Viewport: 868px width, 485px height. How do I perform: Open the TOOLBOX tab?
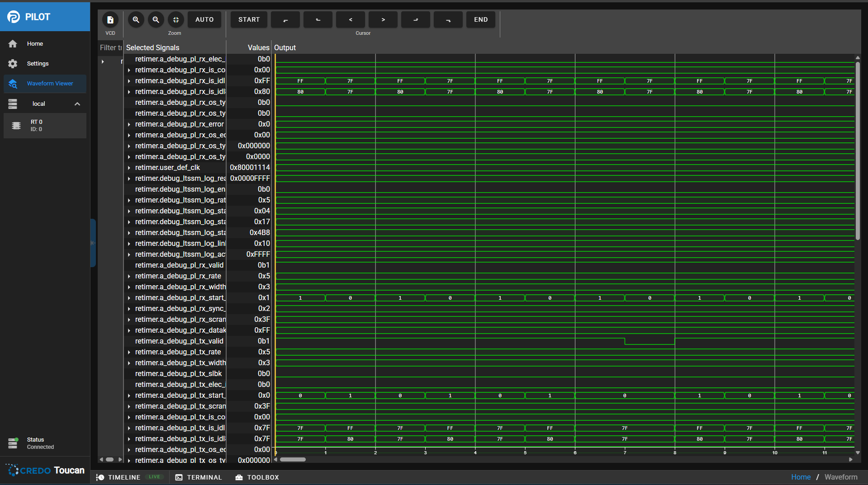257,477
